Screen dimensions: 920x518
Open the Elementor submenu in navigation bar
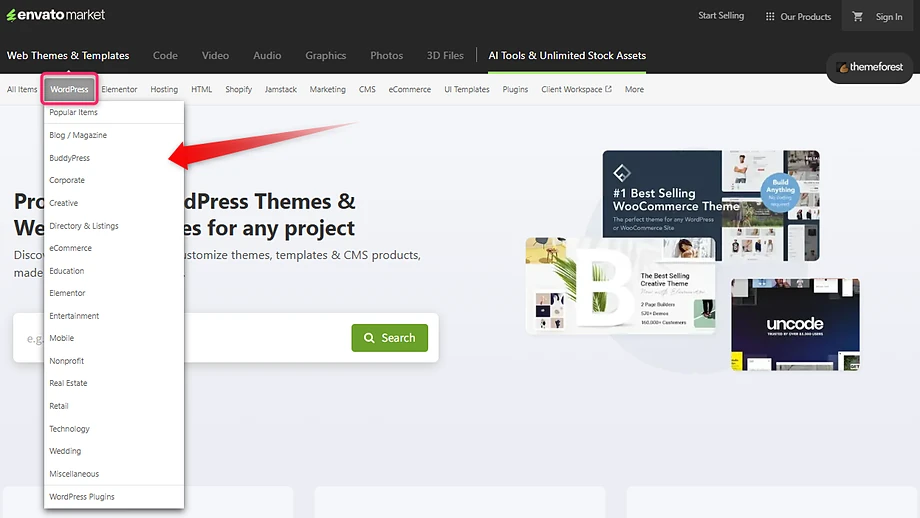click(119, 89)
